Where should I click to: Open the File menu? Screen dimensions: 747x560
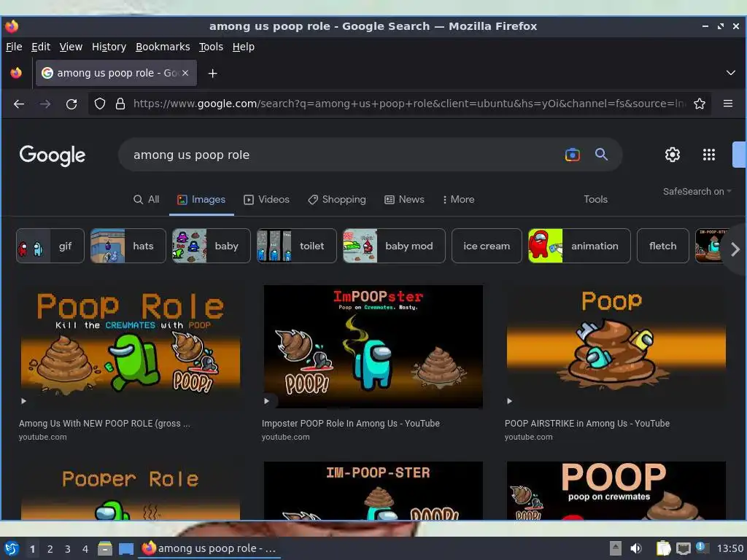click(x=14, y=47)
